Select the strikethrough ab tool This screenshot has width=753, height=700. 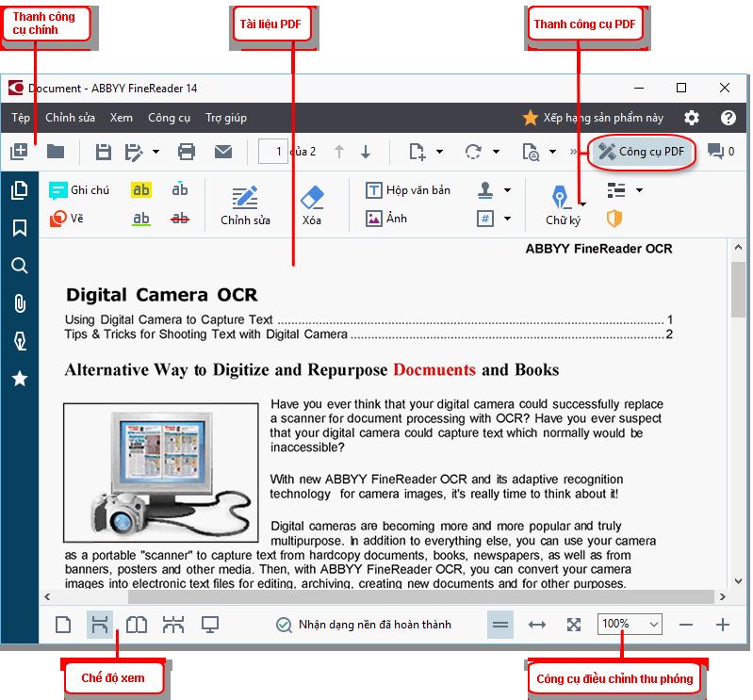pyautogui.click(x=180, y=219)
